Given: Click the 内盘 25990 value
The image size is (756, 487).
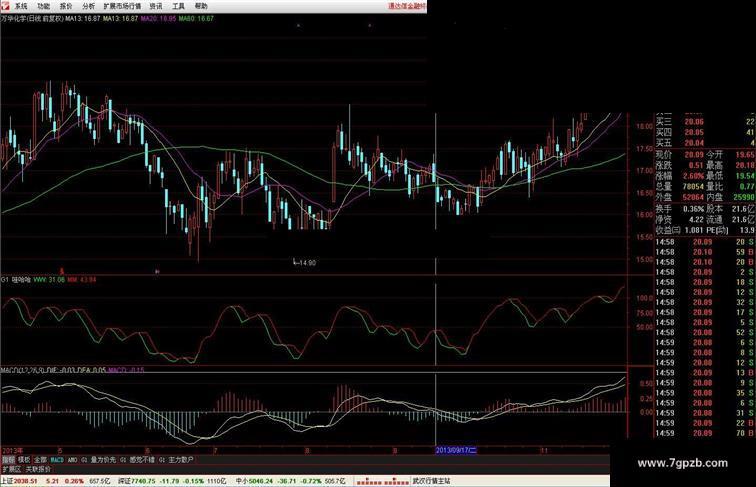Looking at the screenshot, I should (744, 197).
